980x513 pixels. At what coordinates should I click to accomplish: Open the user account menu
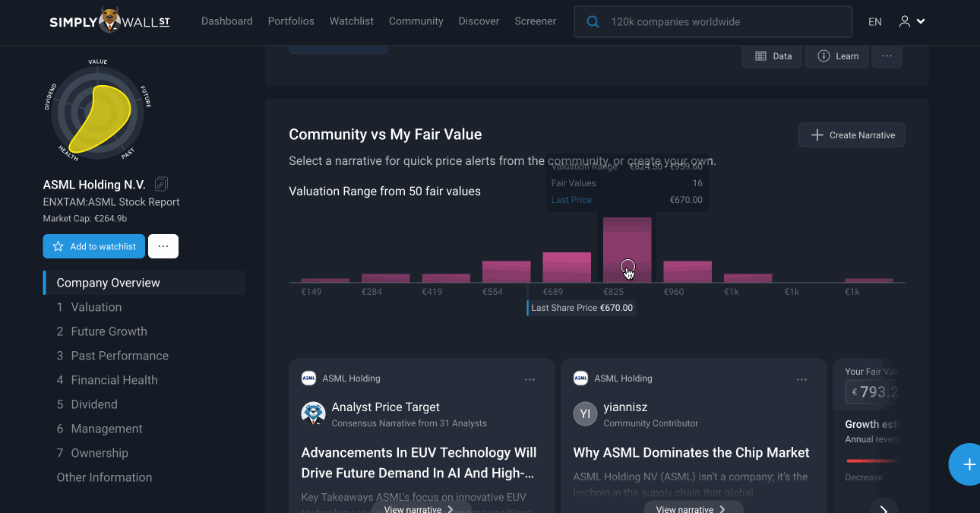coord(912,21)
